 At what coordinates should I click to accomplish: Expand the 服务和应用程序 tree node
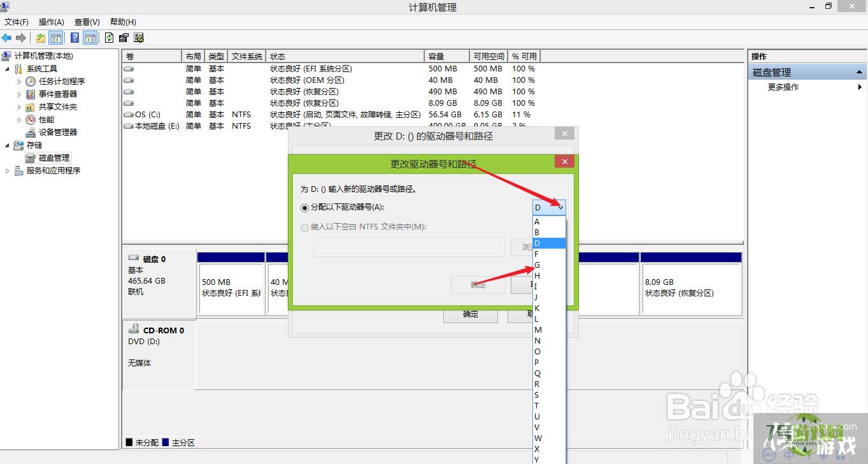(8, 171)
